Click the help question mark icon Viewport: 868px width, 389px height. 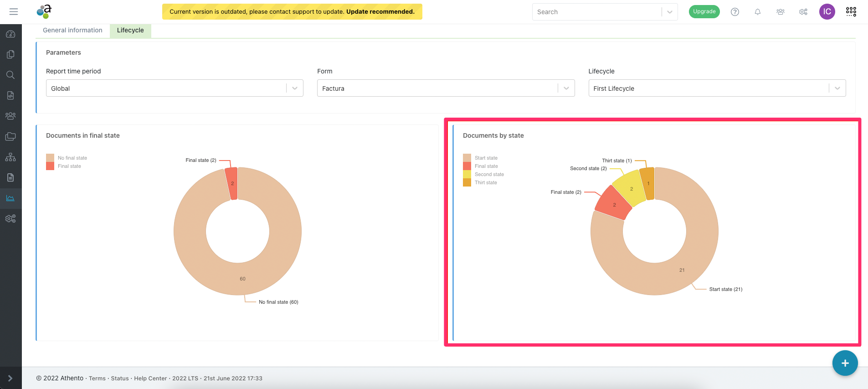coord(734,12)
